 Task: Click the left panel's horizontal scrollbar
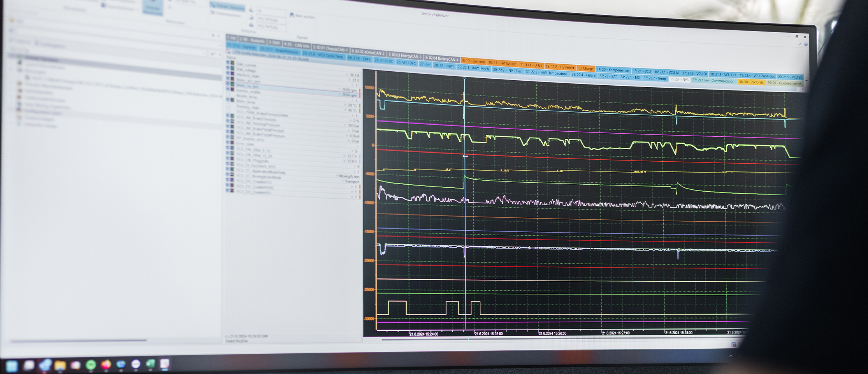click(78, 340)
